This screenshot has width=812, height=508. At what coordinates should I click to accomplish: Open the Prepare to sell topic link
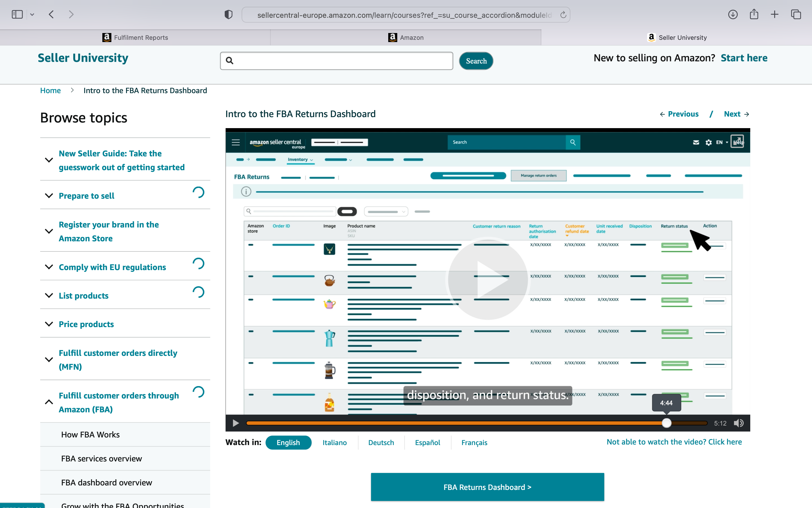[87, 196]
